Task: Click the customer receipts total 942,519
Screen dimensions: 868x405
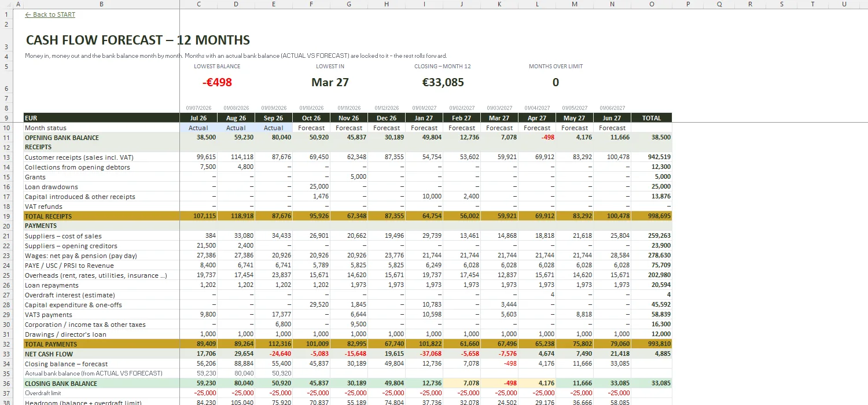Action: (659, 157)
